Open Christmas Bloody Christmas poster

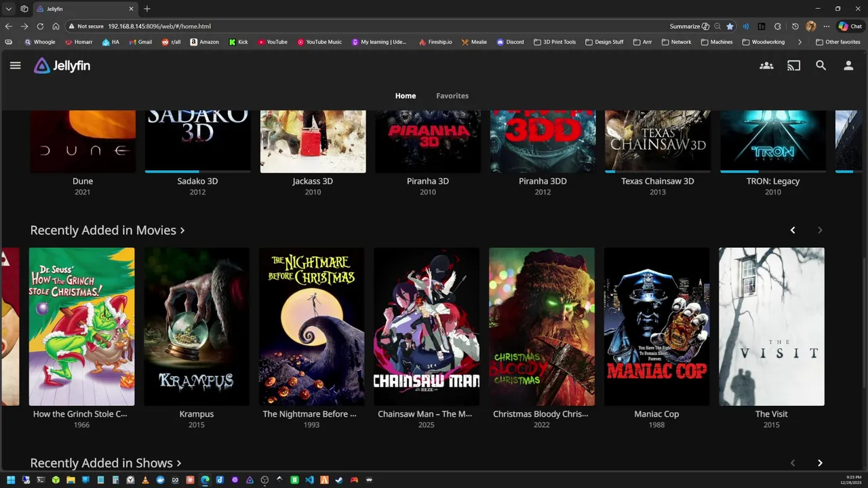pyautogui.click(x=542, y=327)
